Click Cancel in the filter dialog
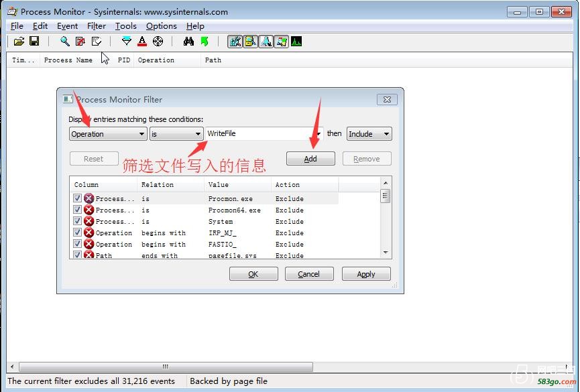The image size is (580, 392). click(x=309, y=274)
